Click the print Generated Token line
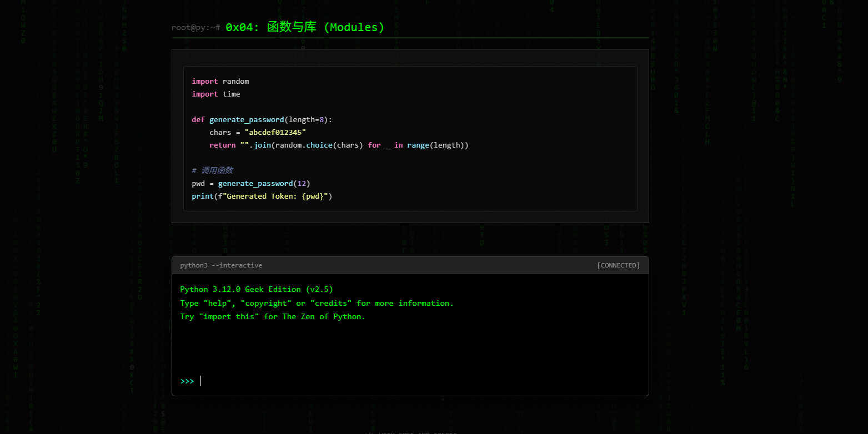The image size is (868, 434). 262,196
